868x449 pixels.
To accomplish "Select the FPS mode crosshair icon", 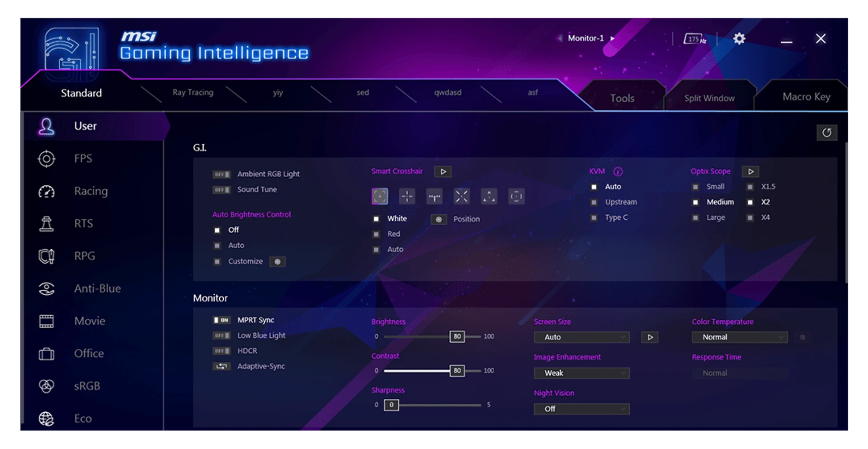I will point(46,159).
